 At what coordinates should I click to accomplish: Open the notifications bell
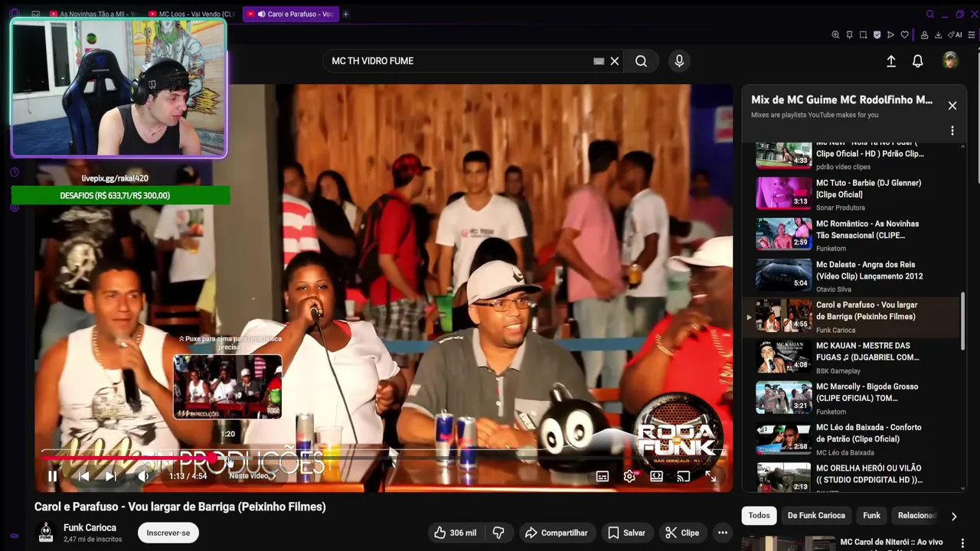[918, 61]
